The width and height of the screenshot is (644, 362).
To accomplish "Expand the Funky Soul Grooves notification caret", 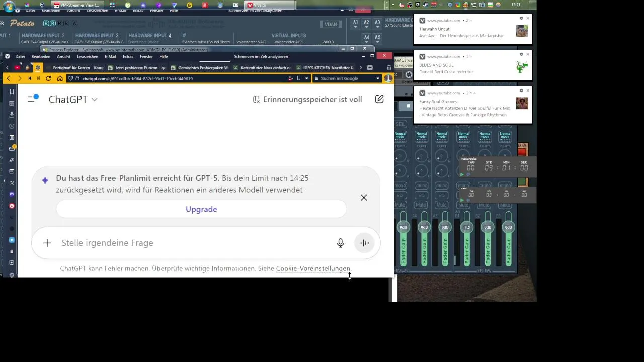I will [x=475, y=93].
